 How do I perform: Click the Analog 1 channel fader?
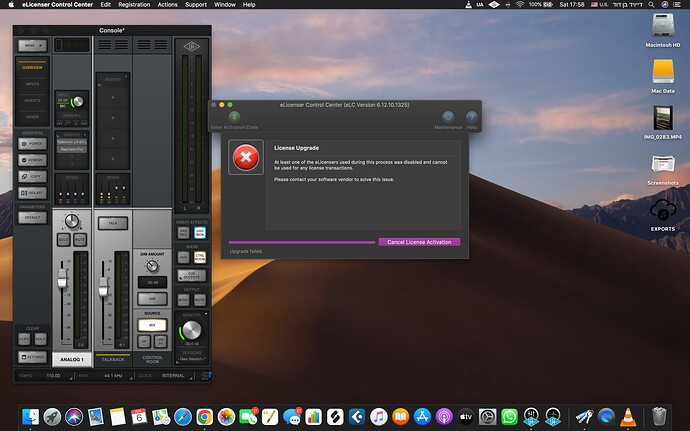coord(62,278)
